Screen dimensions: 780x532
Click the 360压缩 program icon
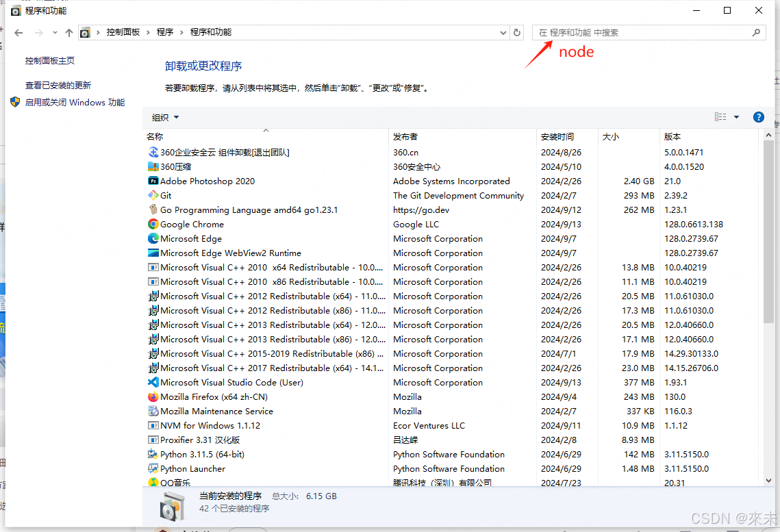[153, 166]
